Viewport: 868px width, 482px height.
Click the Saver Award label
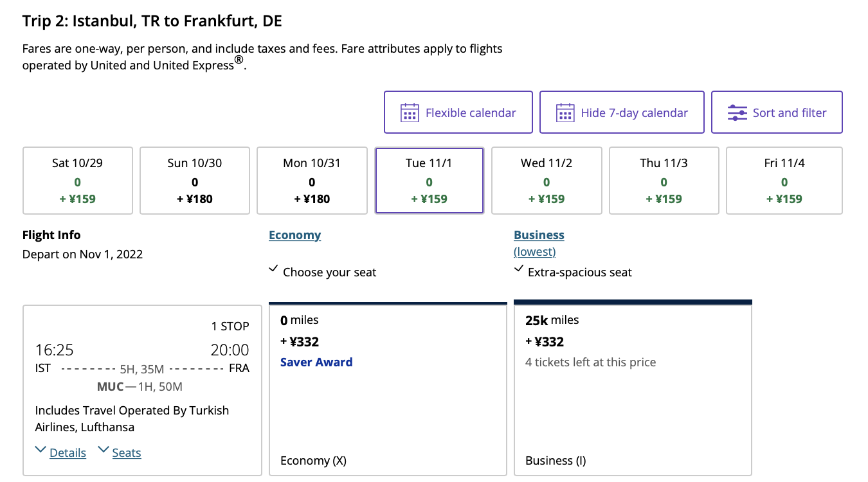click(316, 362)
